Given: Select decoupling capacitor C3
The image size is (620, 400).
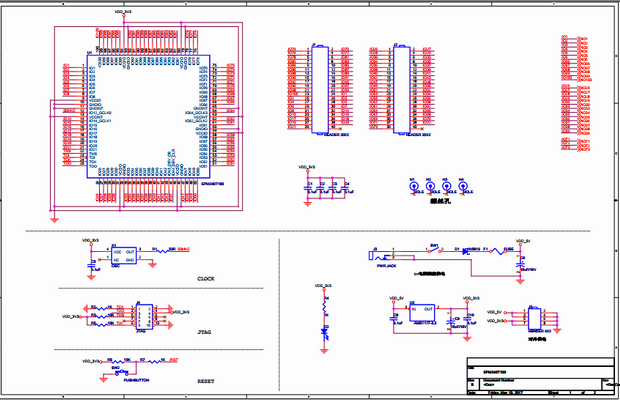Looking at the screenshot, I should tap(333, 188).
